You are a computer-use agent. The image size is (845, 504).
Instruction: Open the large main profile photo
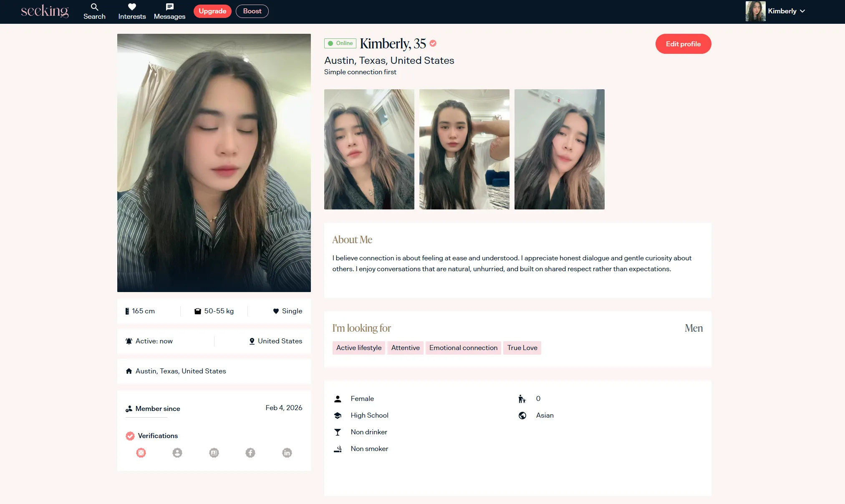[214, 163]
